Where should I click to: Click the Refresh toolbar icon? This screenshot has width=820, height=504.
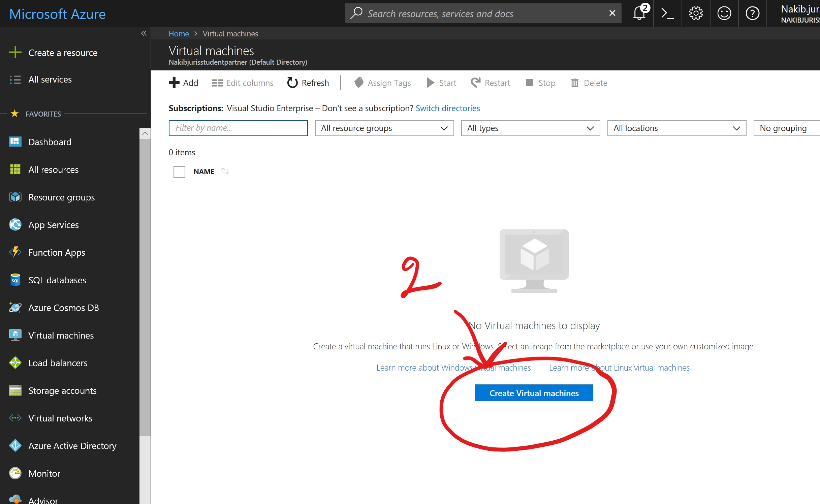[x=292, y=83]
